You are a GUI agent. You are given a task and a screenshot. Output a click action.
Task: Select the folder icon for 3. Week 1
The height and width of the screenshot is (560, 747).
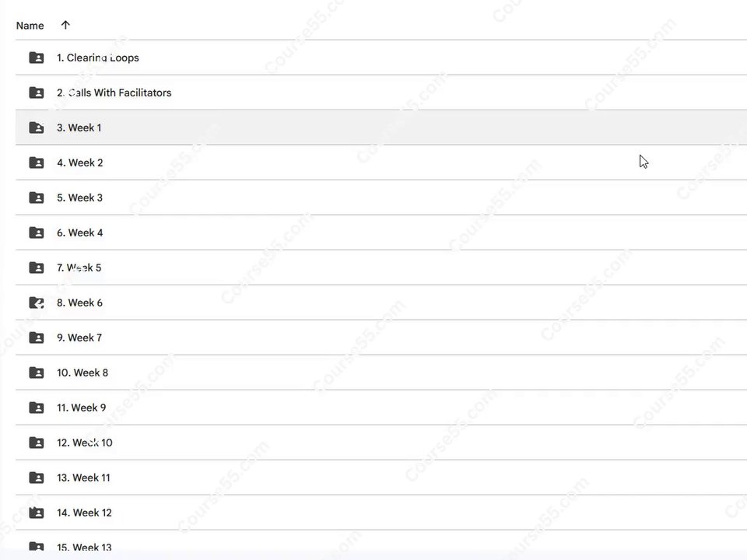37,128
